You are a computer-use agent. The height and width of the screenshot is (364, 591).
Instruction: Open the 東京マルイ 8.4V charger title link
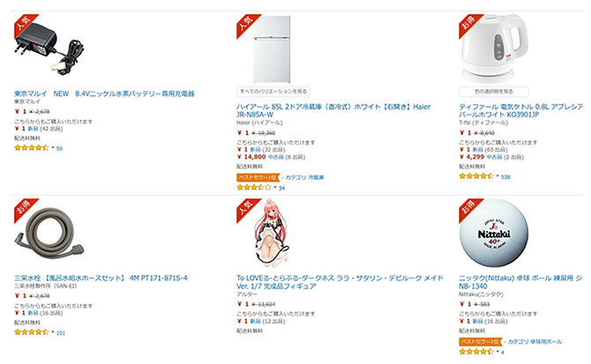click(104, 93)
